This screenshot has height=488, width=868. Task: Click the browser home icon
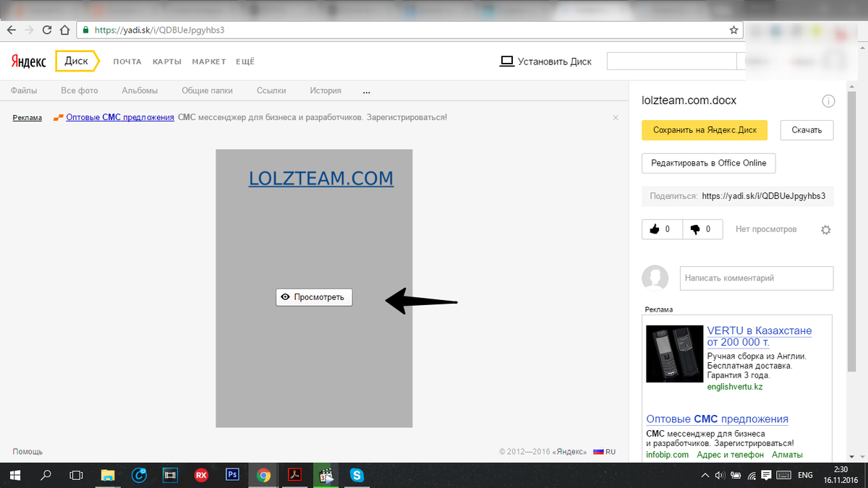(x=64, y=30)
